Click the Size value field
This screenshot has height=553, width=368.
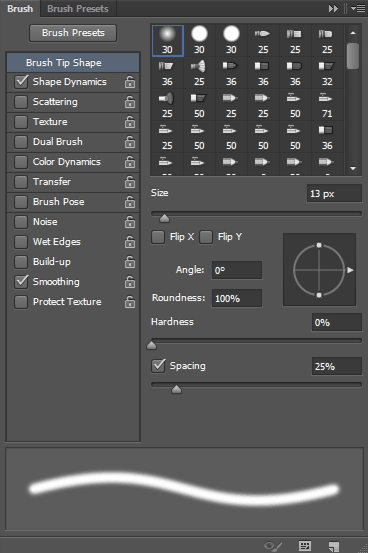[x=334, y=193]
